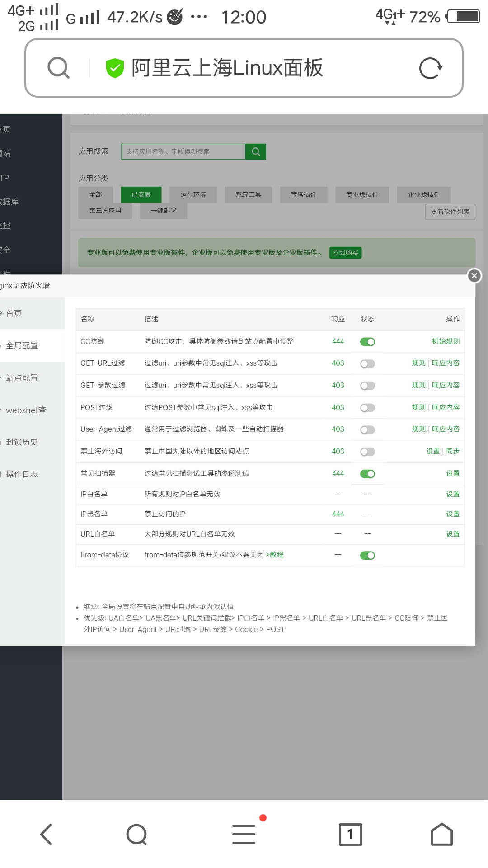Click the green app search button
Screen dimensions: 488x868
coord(256,151)
